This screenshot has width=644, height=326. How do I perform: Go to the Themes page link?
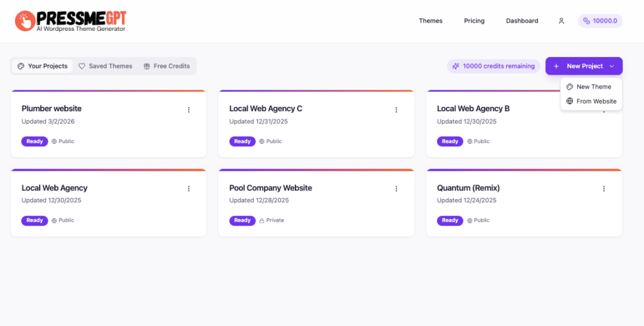[431, 21]
